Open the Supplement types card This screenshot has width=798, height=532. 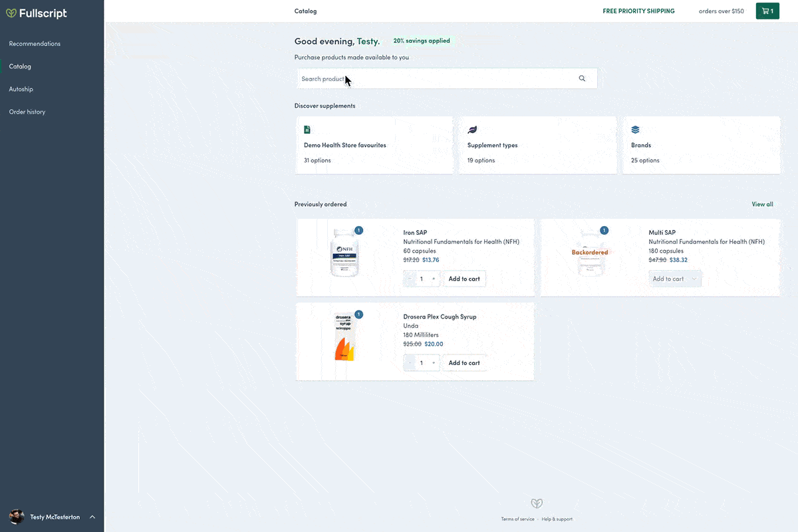pos(537,145)
